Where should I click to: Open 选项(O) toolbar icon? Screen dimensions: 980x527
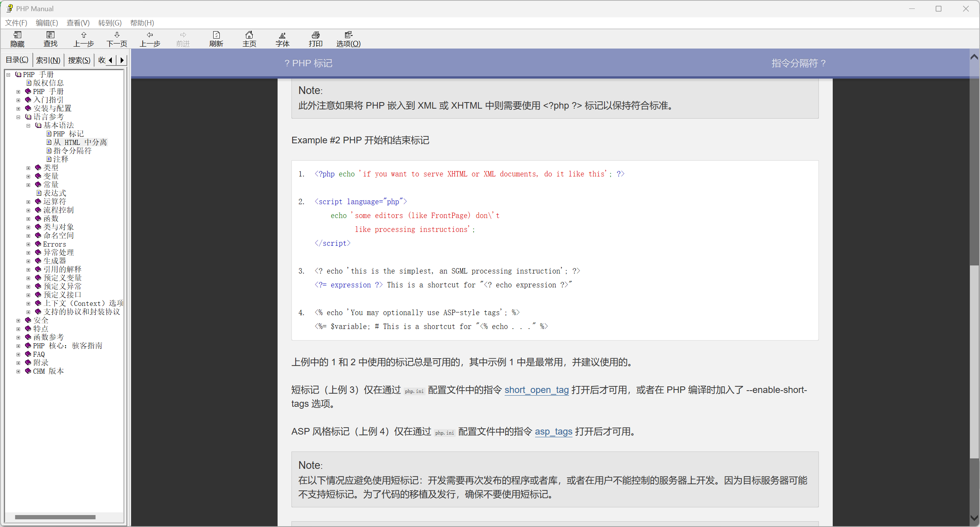tap(349, 39)
